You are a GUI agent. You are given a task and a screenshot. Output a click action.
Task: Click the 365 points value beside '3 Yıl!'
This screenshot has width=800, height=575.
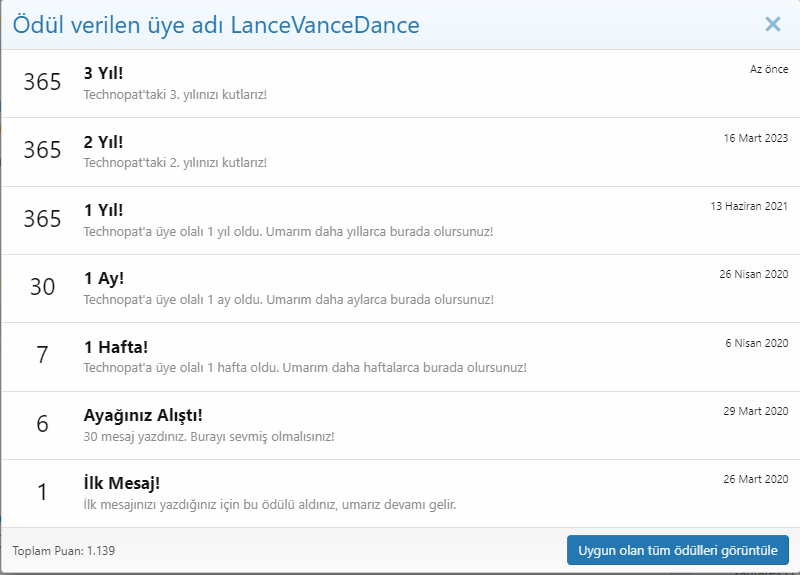pyautogui.click(x=42, y=82)
